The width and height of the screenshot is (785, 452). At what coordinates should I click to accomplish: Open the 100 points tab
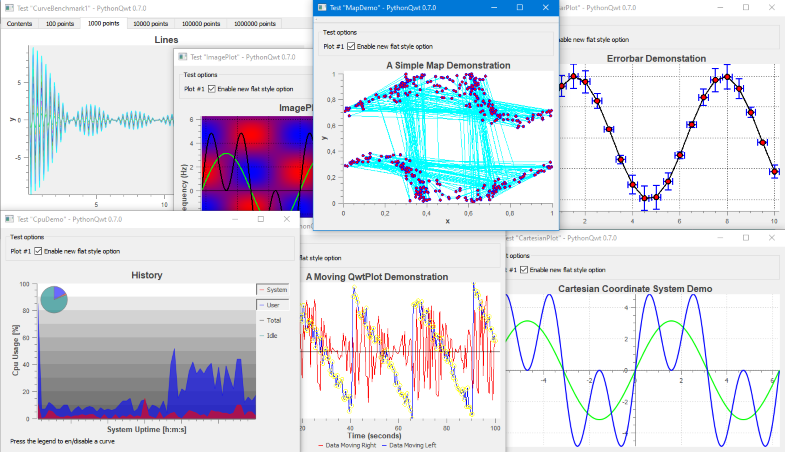[61, 22]
